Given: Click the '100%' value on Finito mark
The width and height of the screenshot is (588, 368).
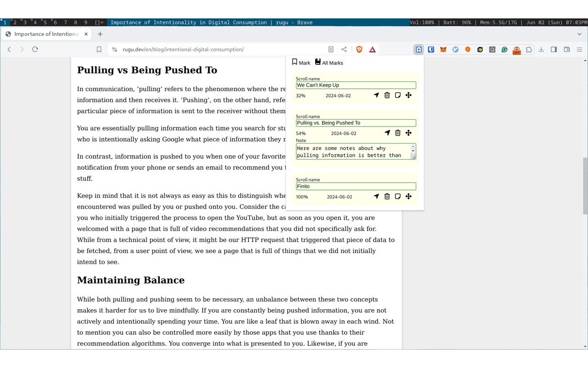Looking at the screenshot, I should 302,197.
